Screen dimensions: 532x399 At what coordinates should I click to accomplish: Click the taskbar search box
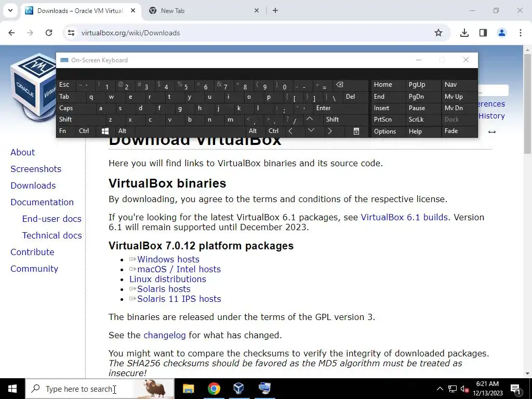tap(100, 389)
